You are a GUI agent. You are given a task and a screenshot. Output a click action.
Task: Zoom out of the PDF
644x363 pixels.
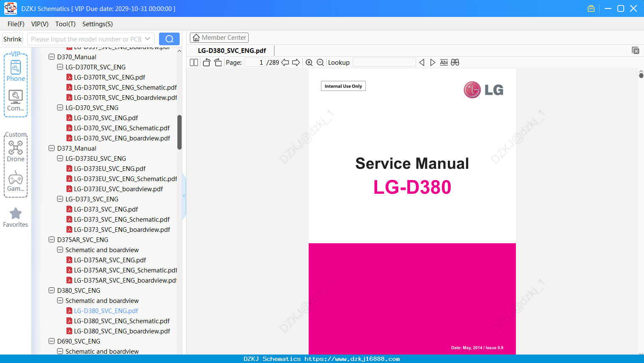coord(320,63)
